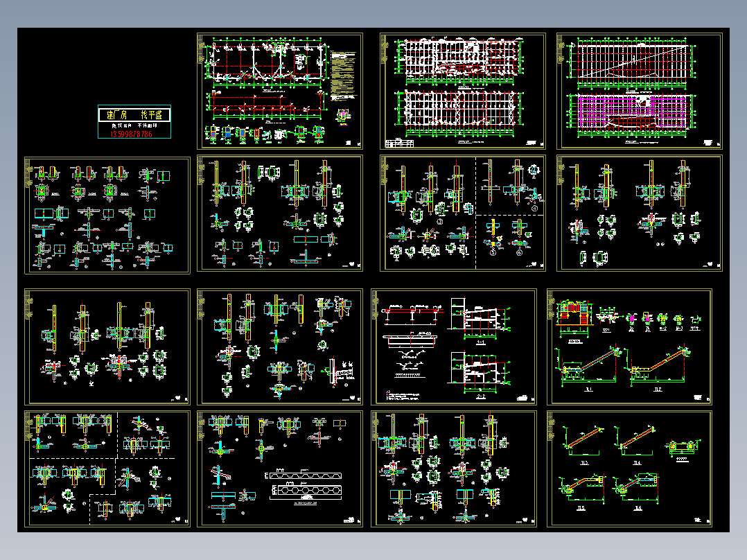Image resolution: width=747 pixels, height=560 pixels.
Task: Open the sheet with two white floor framing plans
Action: [x=463, y=91]
